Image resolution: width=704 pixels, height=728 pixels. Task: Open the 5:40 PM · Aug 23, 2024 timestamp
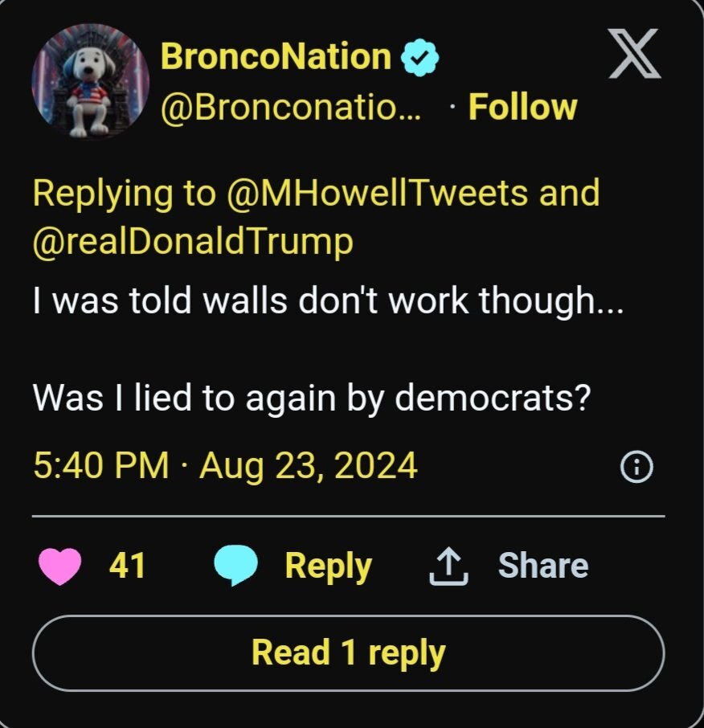pos(225,465)
